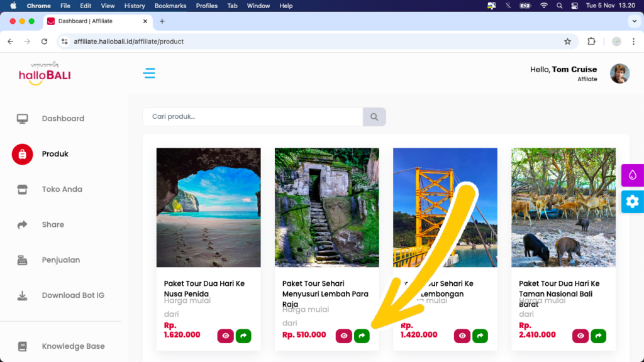Click the halloBALI logo
The height and width of the screenshot is (362, 644).
click(45, 74)
